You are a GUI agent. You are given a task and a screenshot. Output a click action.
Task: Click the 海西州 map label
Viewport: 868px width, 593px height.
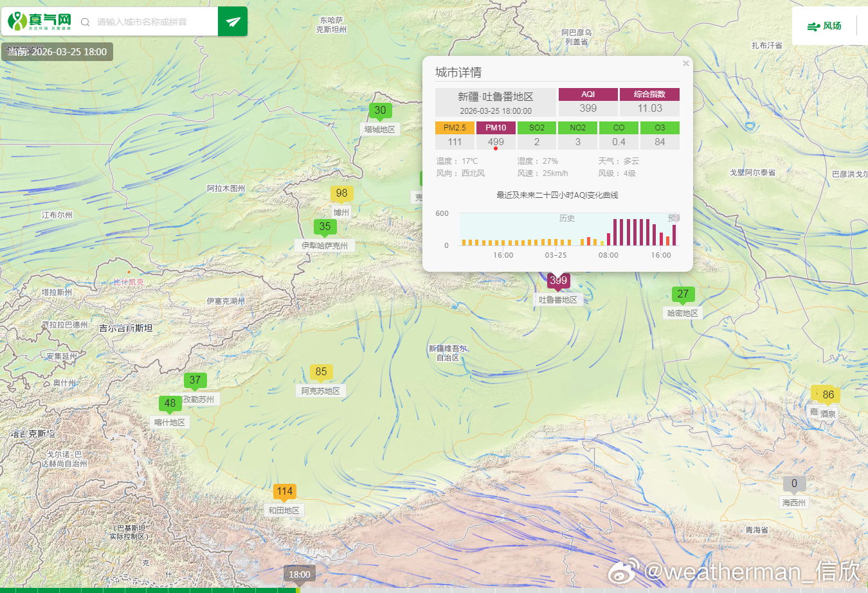[x=794, y=502]
